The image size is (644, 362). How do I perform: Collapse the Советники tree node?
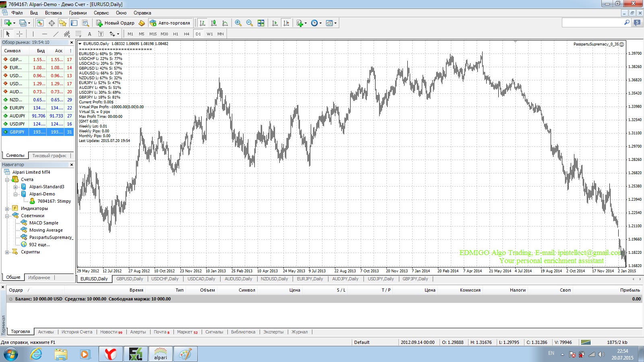(x=7, y=216)
